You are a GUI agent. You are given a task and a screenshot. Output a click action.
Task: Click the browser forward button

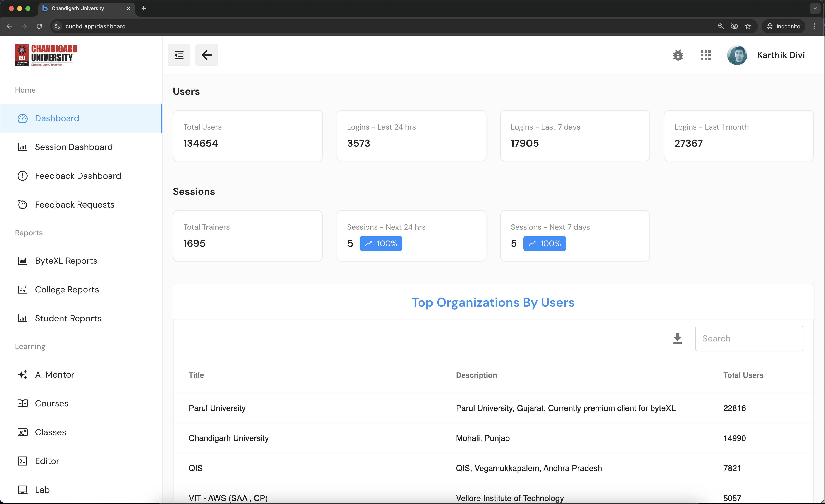[24, 26]
